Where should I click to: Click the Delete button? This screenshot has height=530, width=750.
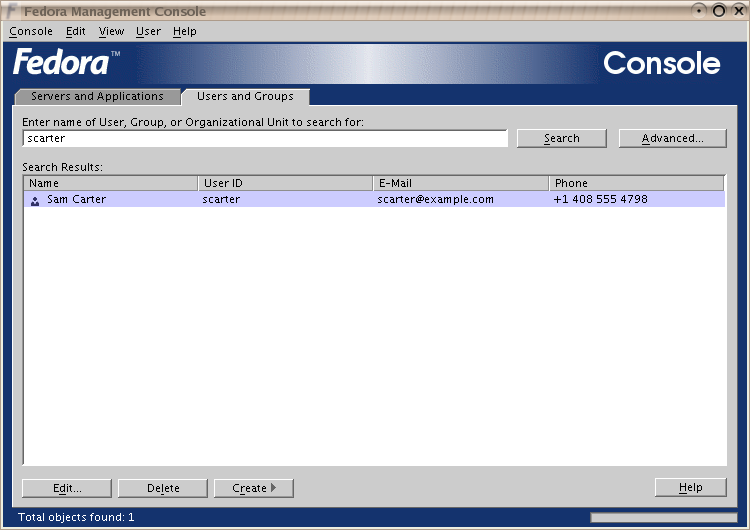163,488
